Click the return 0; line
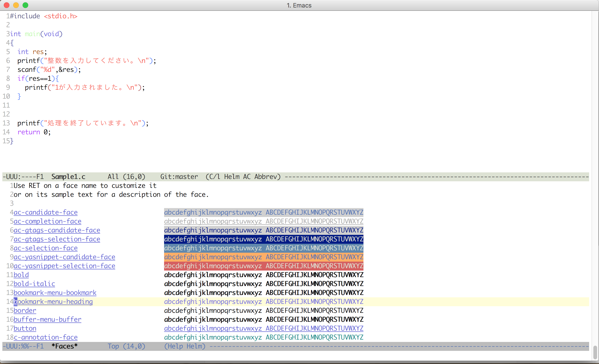The height and width of the screenshot is (364, 599). (34, 132)
